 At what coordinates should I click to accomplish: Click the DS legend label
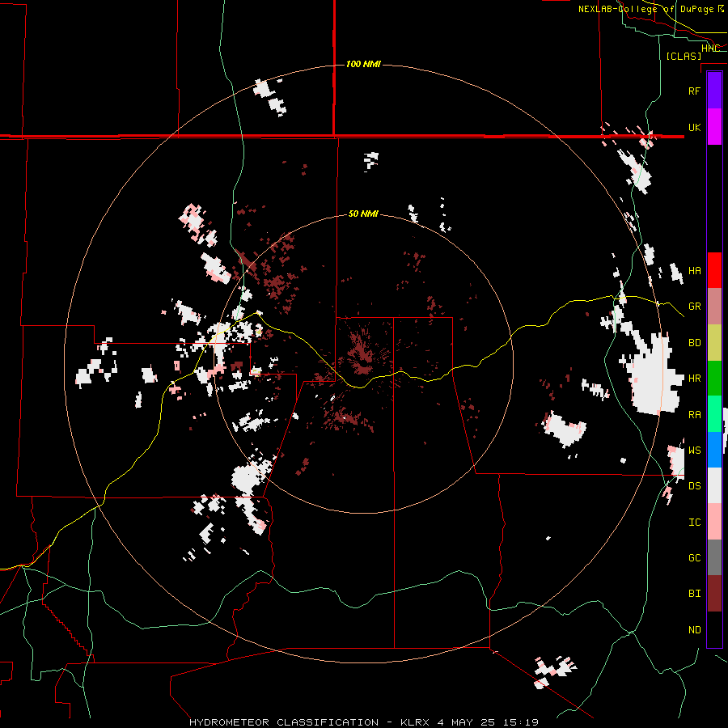tap(694, 486)
